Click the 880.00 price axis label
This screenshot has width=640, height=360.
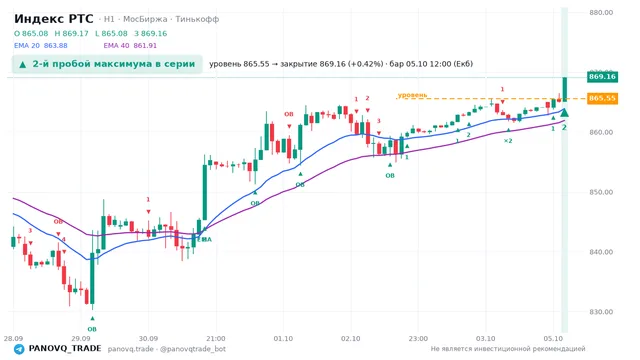click(601, 13)
